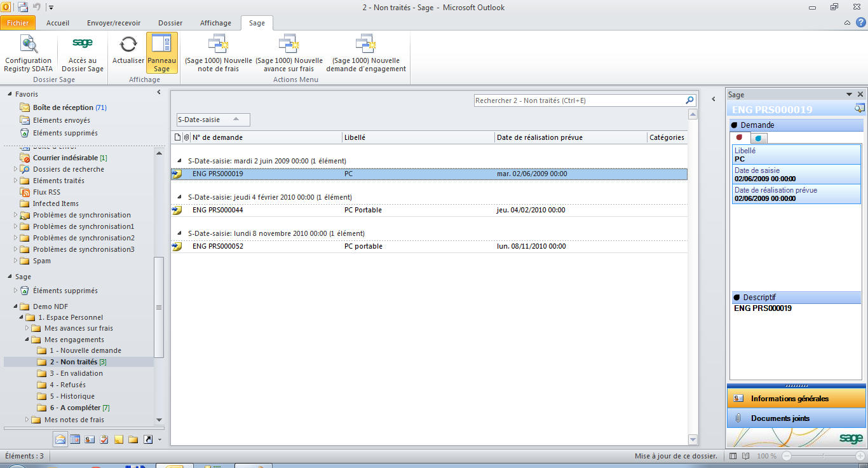Switch to the blue drop tab in Demande
The width and height of the screenshot is (868, 468).
coord(759,138)
